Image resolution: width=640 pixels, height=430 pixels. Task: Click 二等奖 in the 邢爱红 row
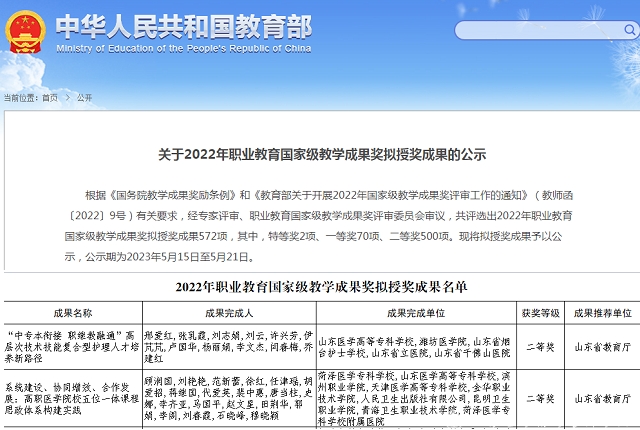pyautogui.click(x=540, y=347)
